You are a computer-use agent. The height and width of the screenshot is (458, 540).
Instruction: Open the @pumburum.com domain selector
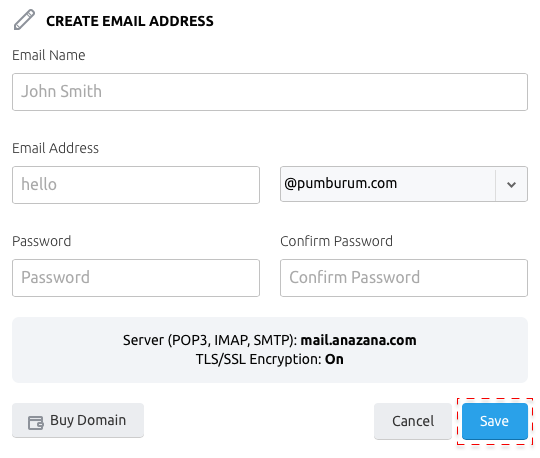point(404,184)
